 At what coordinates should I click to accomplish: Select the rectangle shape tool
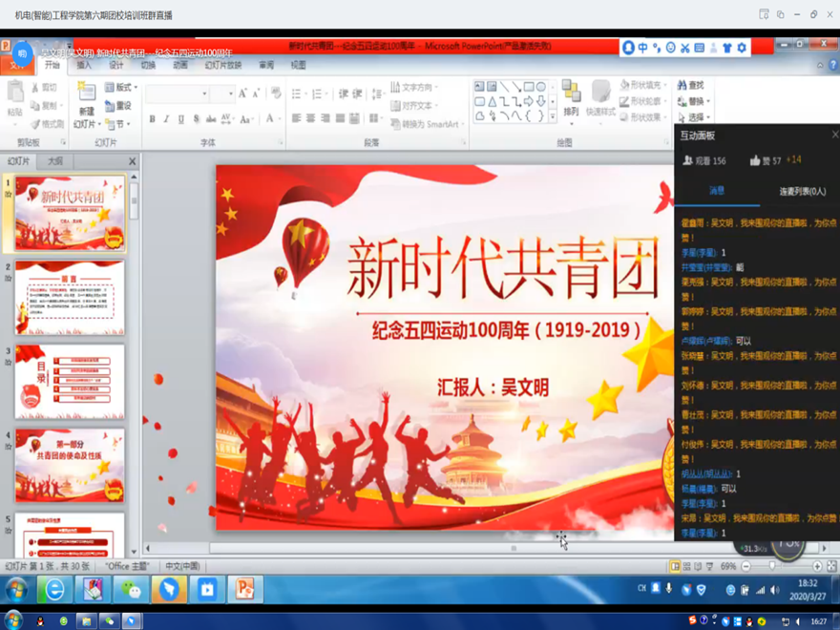pos(528,86)
